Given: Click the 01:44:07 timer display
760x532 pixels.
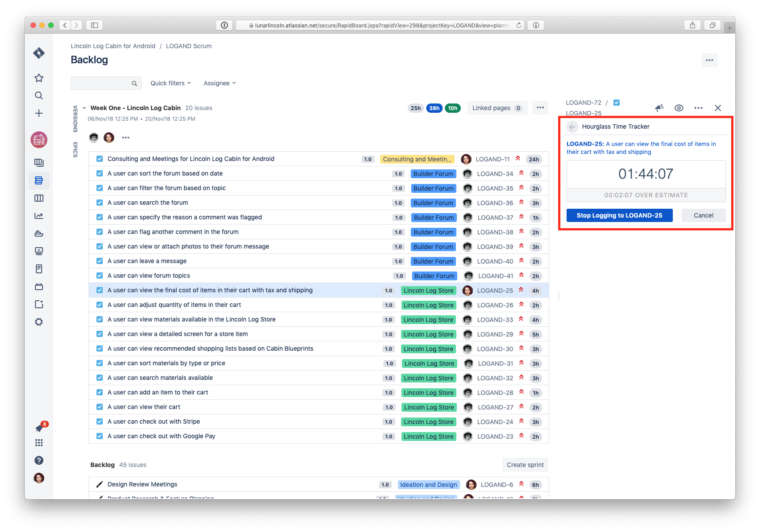Looking at the screenshot, I should coord(646,174).
